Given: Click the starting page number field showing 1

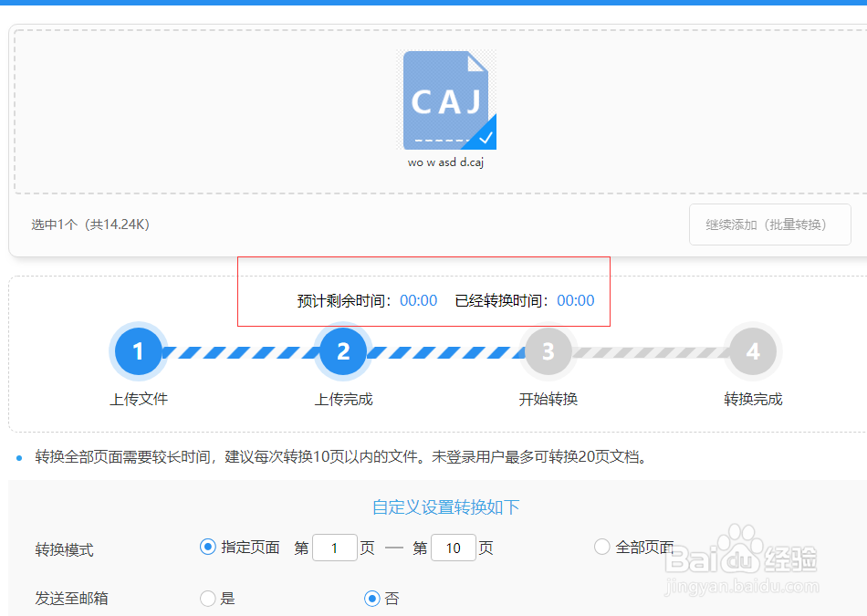Looking at the screenshot, I should pyautogui.click(x=334, y=548).
